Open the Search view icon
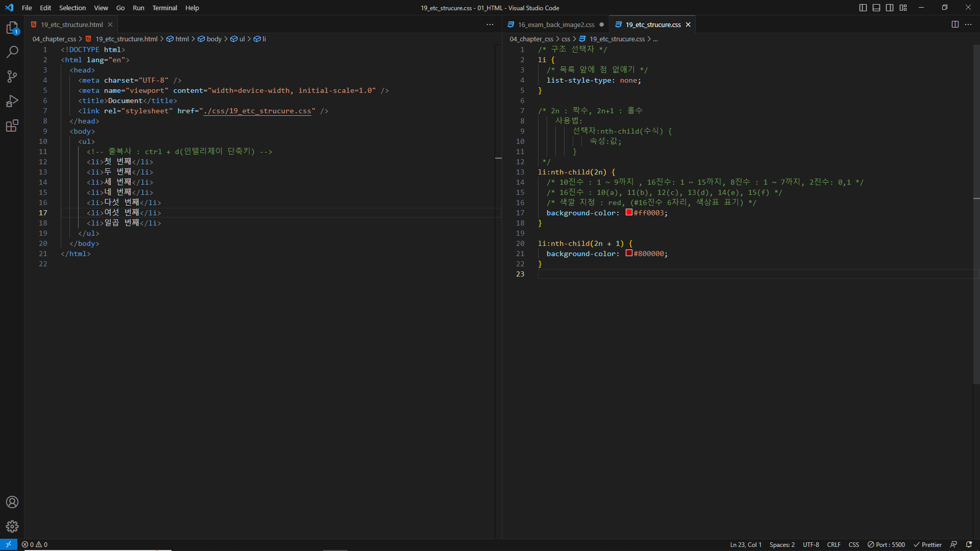 (12, 52)
